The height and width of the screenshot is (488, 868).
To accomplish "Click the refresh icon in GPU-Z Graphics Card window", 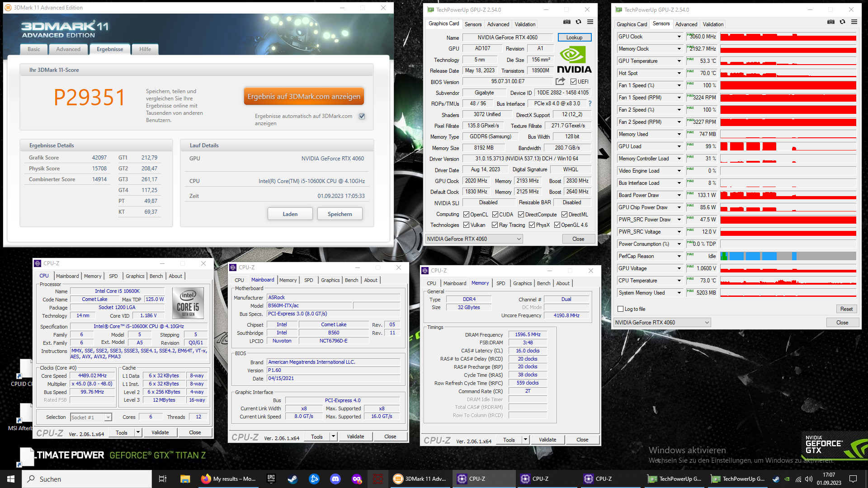I will click(578, 22).
